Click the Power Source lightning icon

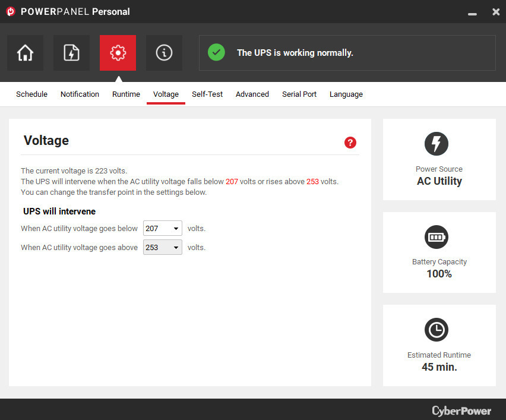(x=437, y=144)
